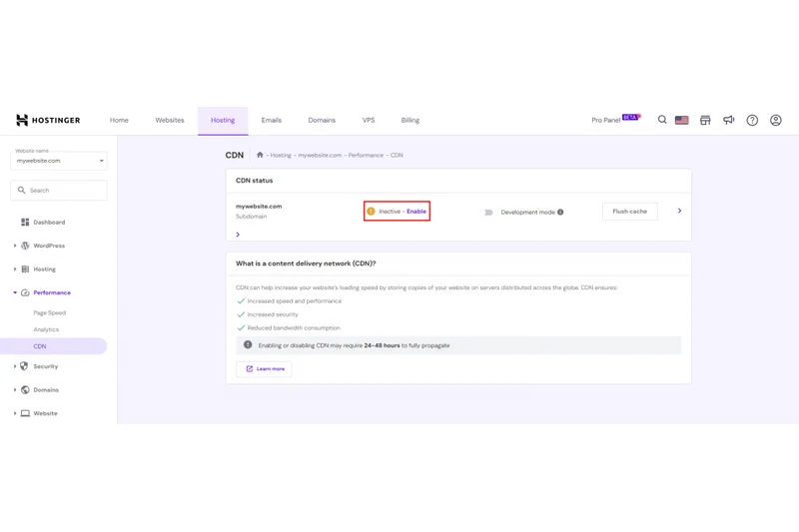
Task: Open the search icon in top bar
Action: tap(662, 120)
